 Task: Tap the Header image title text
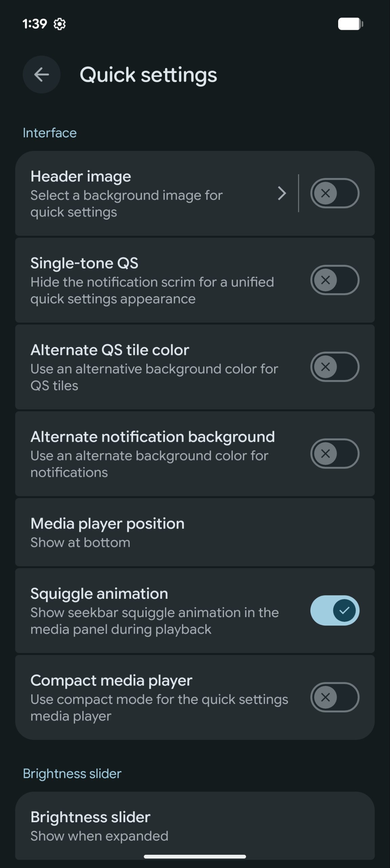click(x=81, y=176)
